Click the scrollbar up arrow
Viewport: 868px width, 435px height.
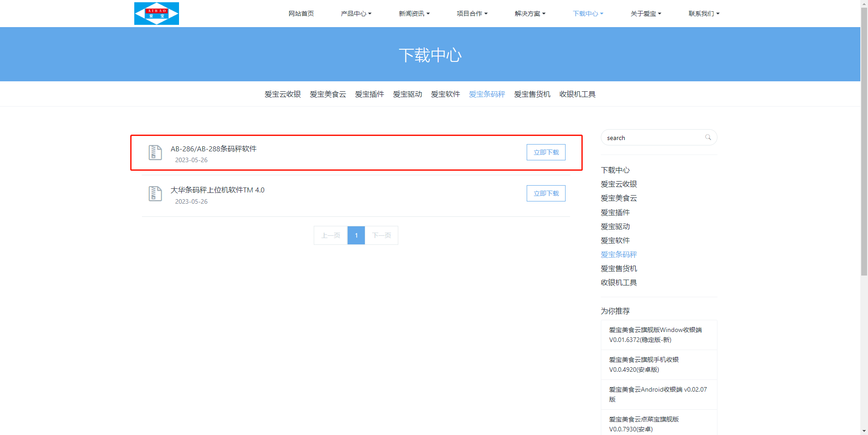point(864,4)
